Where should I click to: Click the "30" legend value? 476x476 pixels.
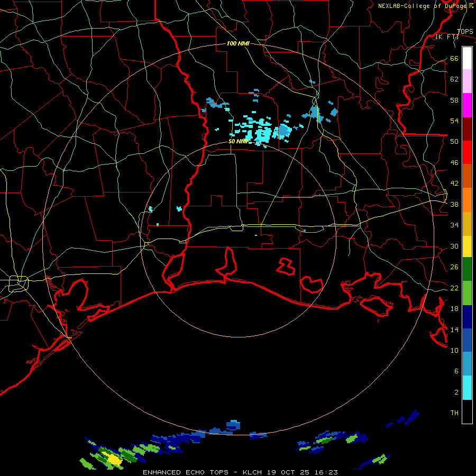tap(454, 246)
